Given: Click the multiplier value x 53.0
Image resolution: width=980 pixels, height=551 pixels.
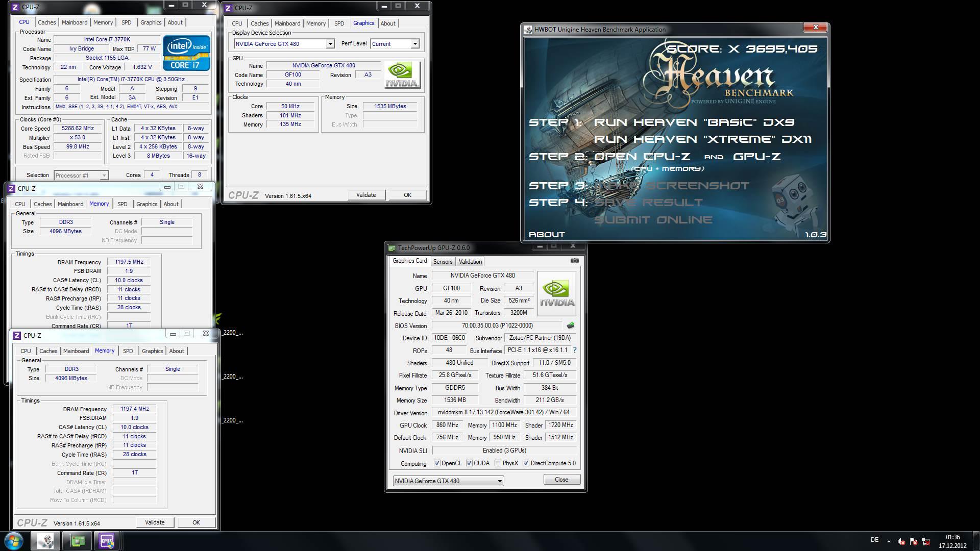Looking at the screenshot, I should [x=78, y=138].
